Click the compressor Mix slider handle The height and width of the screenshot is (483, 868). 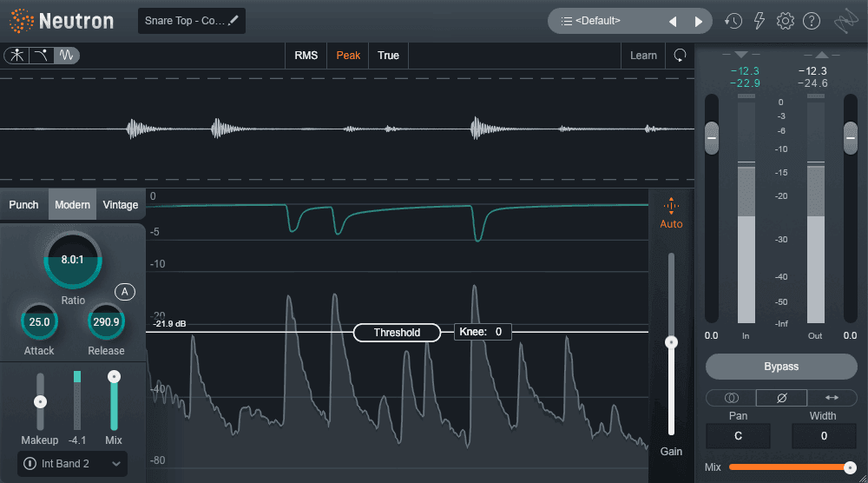(114, 377)
